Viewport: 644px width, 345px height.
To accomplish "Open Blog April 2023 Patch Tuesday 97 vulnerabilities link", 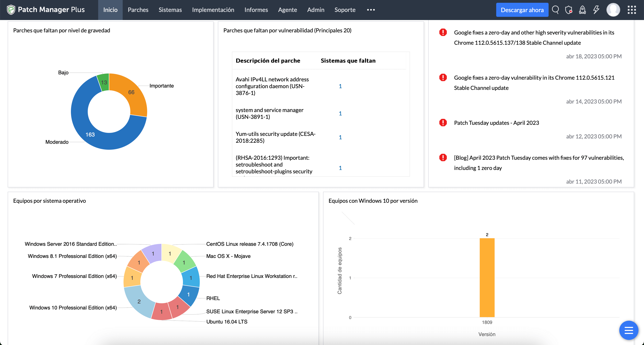I will pos(539,163).
